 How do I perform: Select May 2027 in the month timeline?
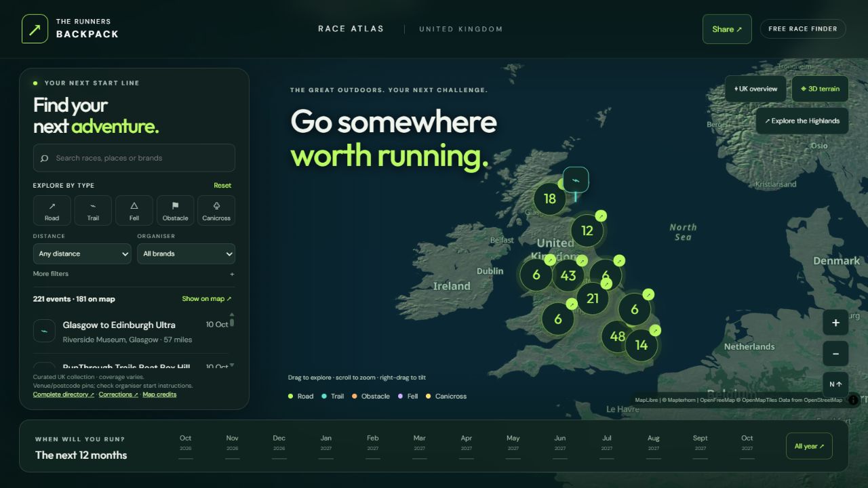(x=513, y=445)
